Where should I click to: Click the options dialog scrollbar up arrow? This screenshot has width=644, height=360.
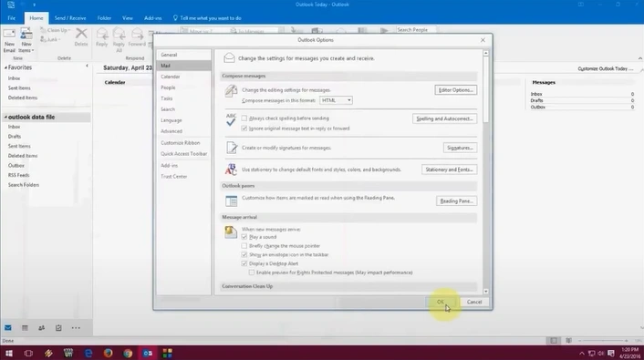click(x=486, y=54)
